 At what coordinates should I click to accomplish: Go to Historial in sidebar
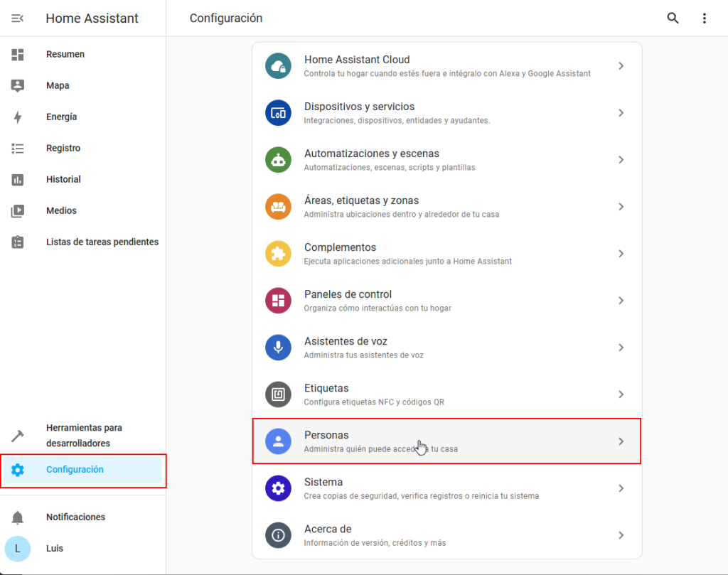point(63,180)
